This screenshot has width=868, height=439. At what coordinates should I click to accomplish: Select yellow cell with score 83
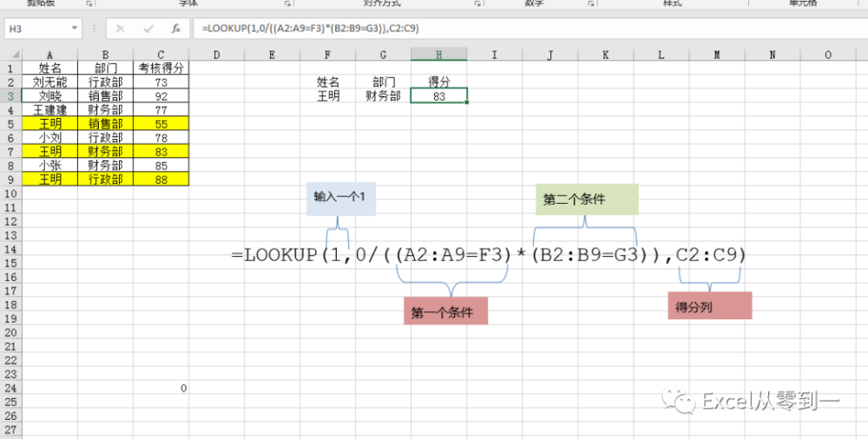[161, 152]
